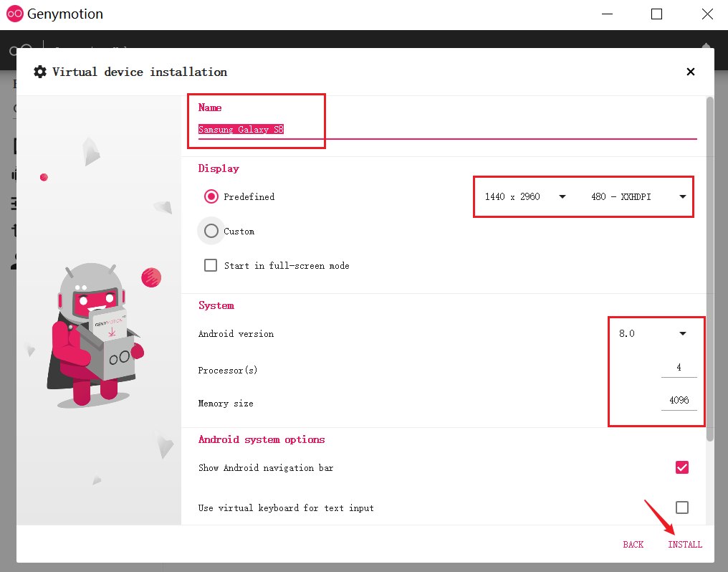
Task: Click the Memory size label
Action: (226, 404)
